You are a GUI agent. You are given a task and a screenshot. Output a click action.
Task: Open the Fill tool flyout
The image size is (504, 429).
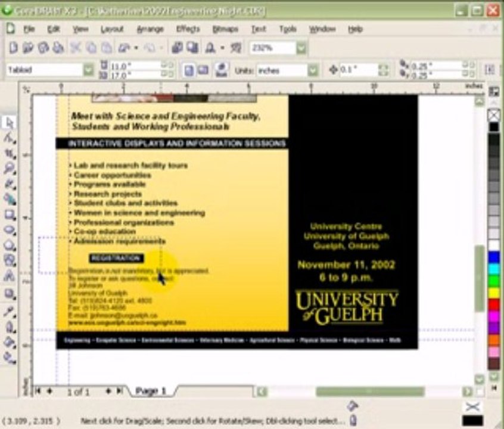point(9,343)
